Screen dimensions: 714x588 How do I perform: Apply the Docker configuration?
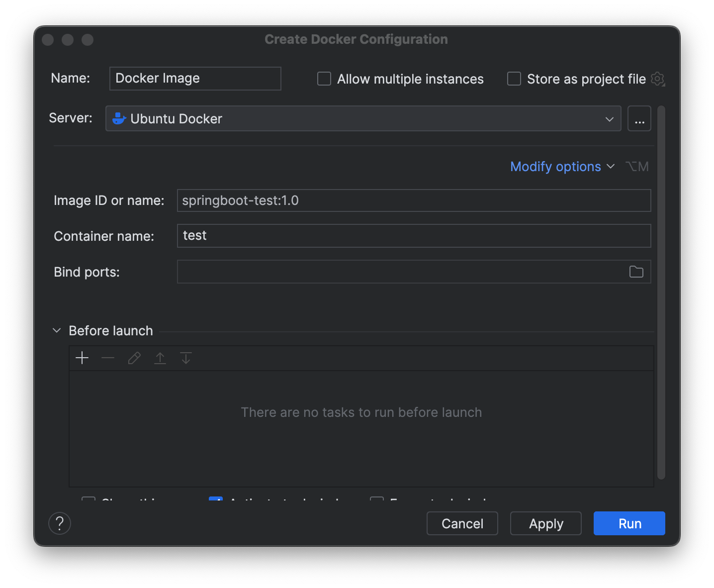pos(546,523)
